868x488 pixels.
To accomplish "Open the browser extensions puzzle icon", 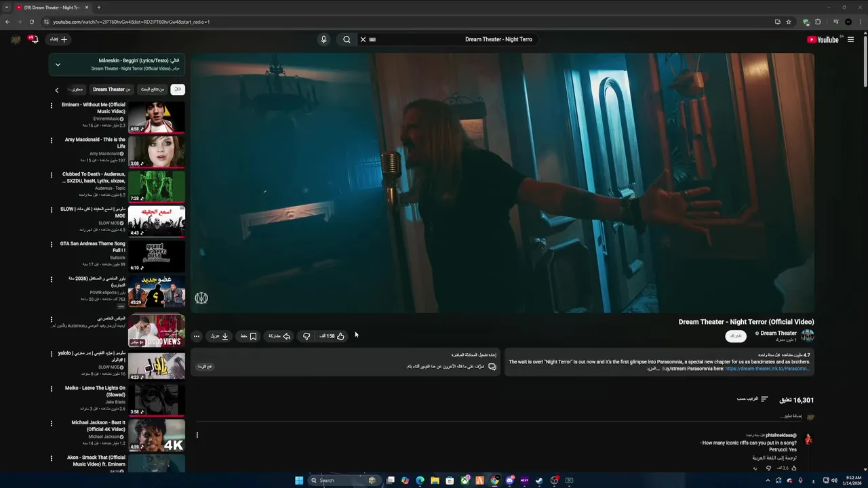I will (818, 22).
